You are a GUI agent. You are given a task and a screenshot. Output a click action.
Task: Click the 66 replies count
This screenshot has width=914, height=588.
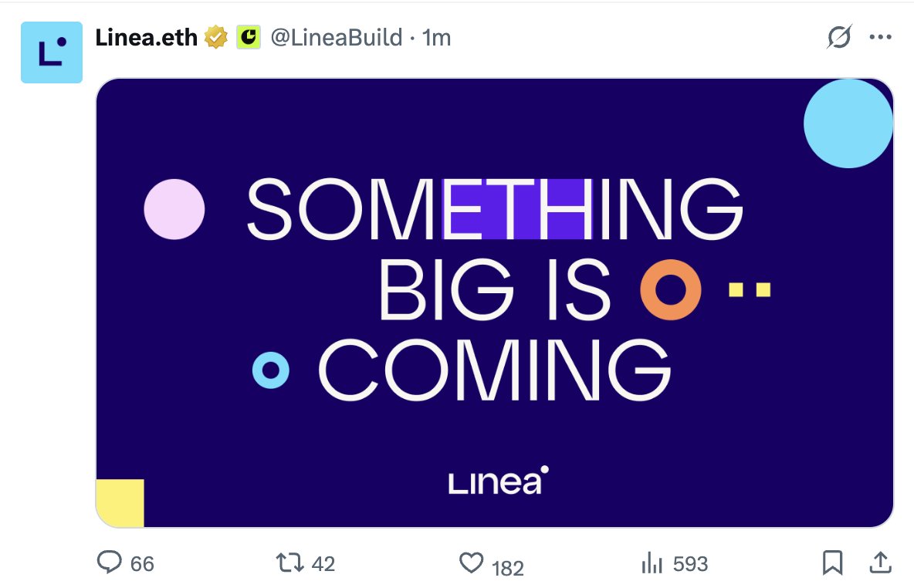click(x=142, y=563)
